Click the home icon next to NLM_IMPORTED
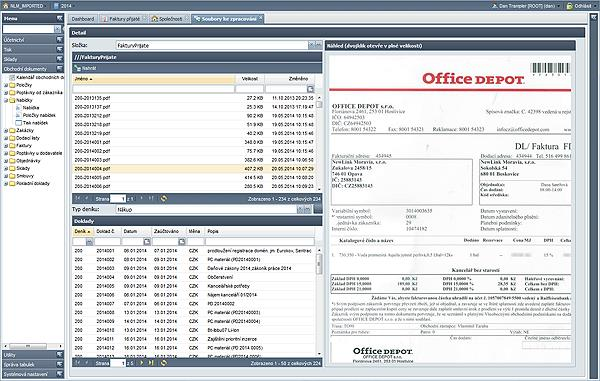This screenshot has width=600, height=381. tap(5, 6)
